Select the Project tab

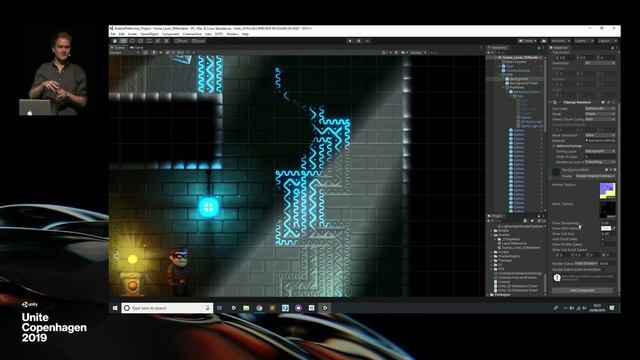pos(496,216)
